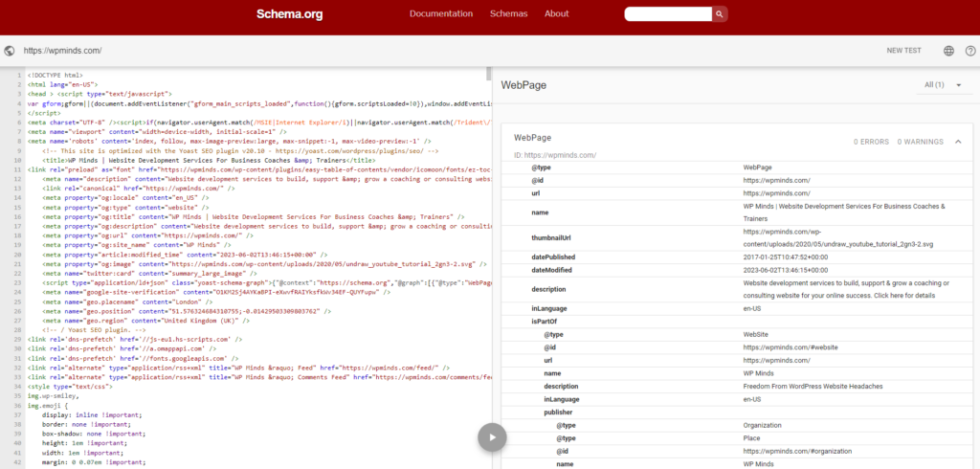Click the dns-prefetch fonts.googleapis.com line
The height and width of the screenshot is (469, 980).
click(x=132, y=358)
